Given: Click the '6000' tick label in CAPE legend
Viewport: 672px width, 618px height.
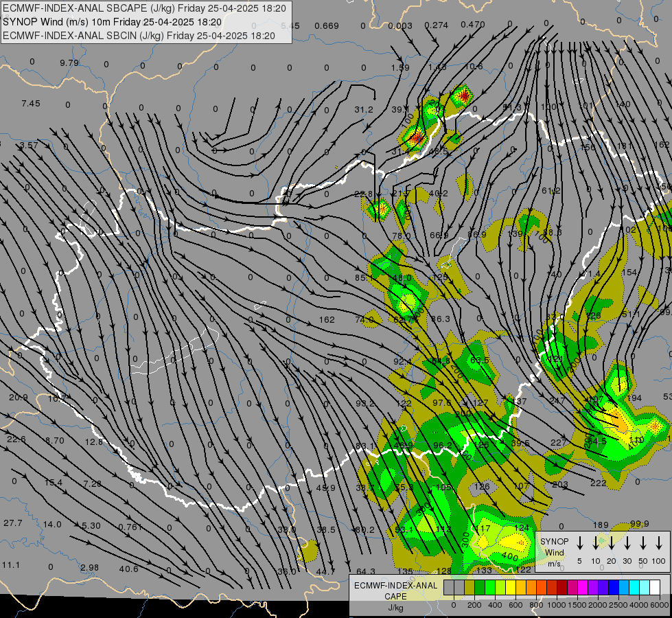Looking at the screenshot, I should 660,605.
